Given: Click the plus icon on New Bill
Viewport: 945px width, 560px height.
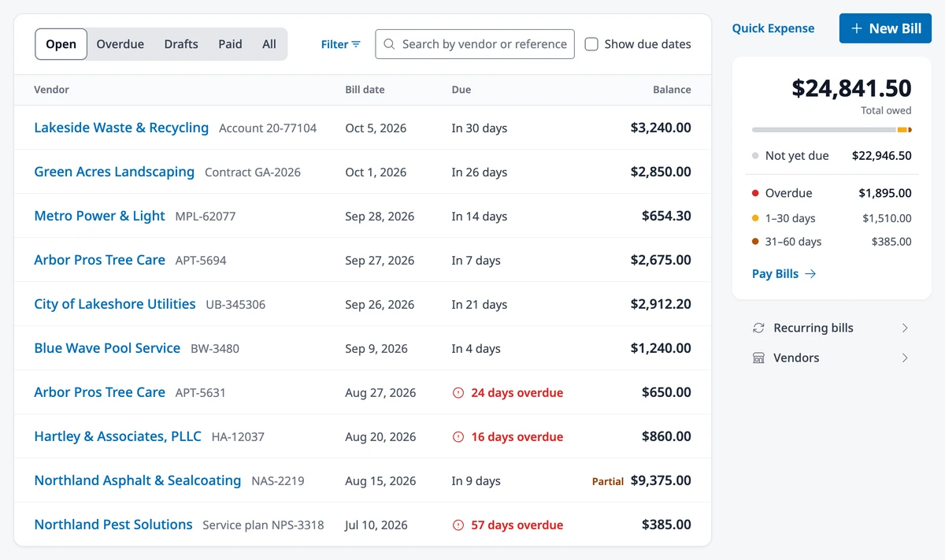Looking at the screenshot, I should pos(857,28).
